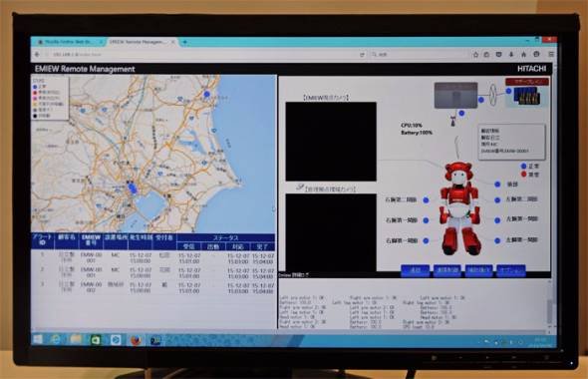Go to the Firefox home icon

523,55
